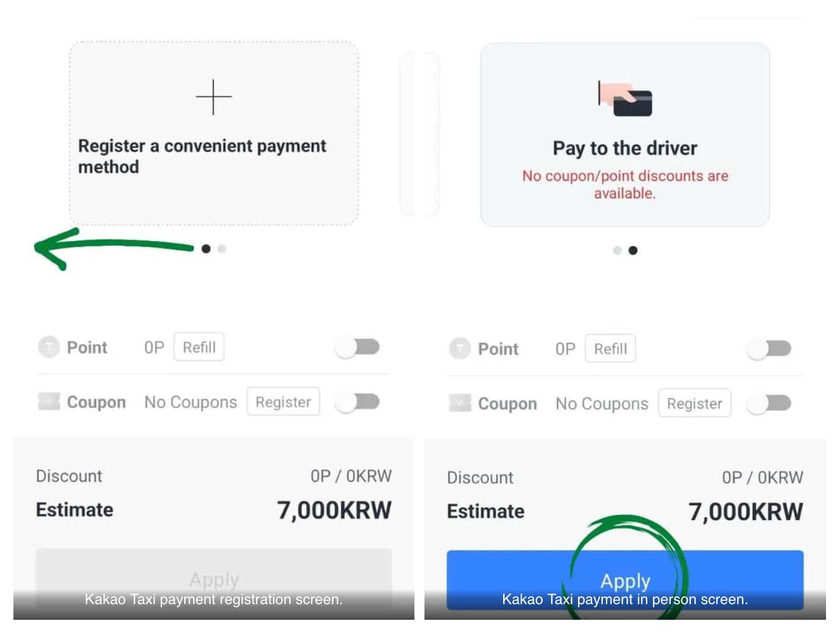Enable the Point toggle in left screen

pyautogui.click(x=357, y=347)
